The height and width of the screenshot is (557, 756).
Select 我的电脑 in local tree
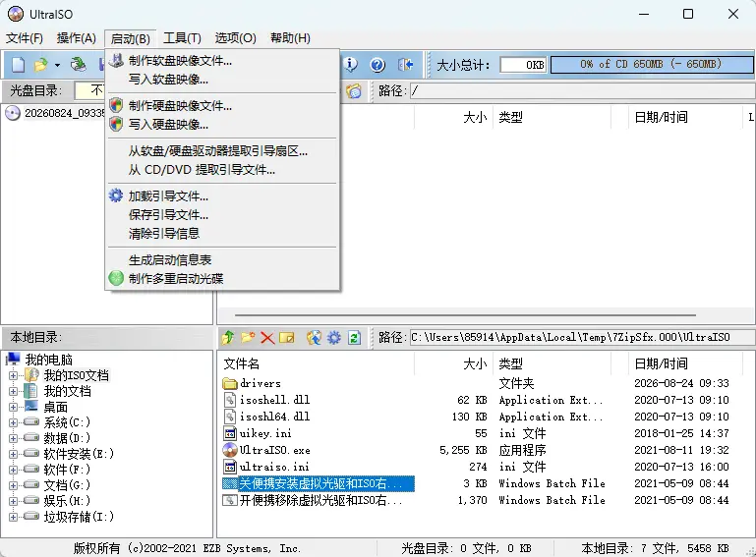pyautogui.click(x=48, y=360)
